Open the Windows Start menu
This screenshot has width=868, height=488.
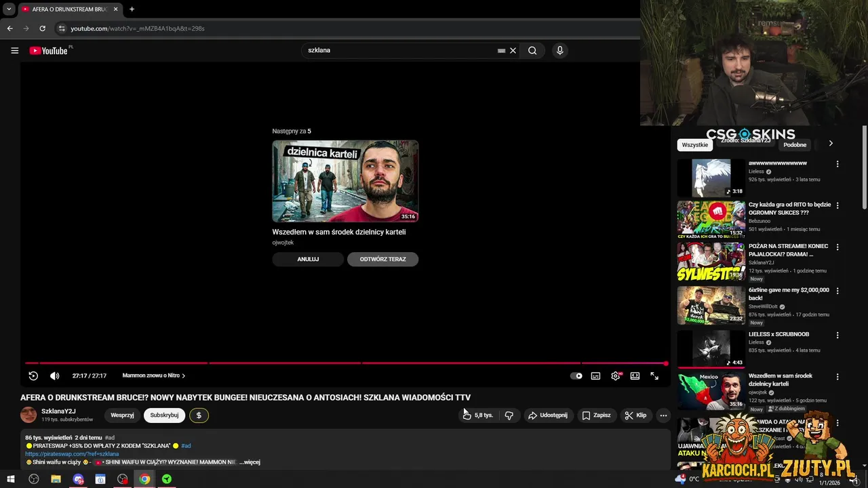[x=11, y=479]
